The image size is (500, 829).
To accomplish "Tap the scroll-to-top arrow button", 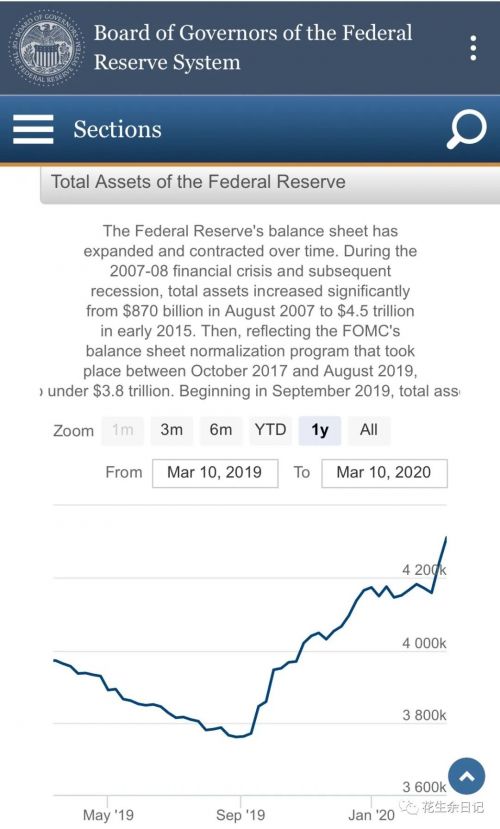I will coord(467,776).
